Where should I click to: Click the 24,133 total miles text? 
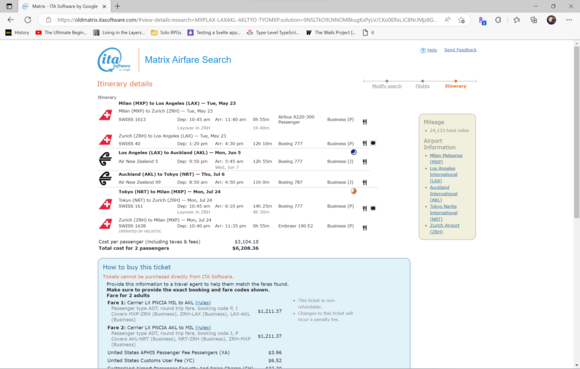click(x=449, y=131)
